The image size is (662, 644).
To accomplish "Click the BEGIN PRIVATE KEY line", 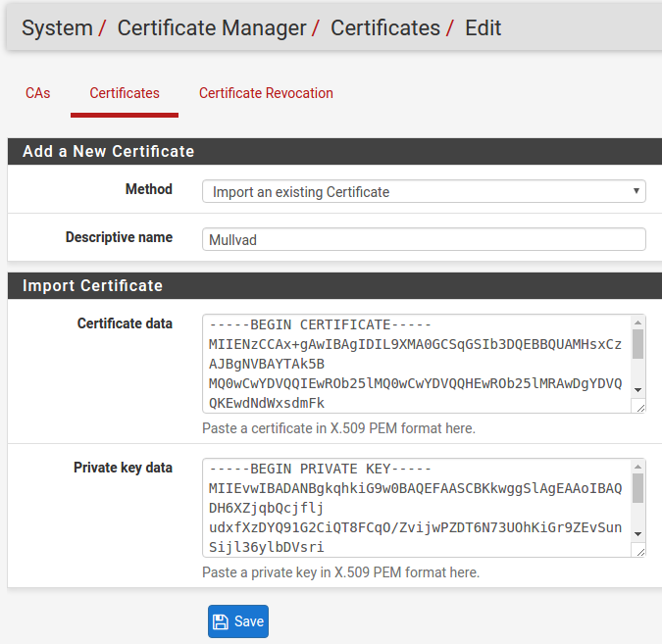I will click(x=320, y=469).
